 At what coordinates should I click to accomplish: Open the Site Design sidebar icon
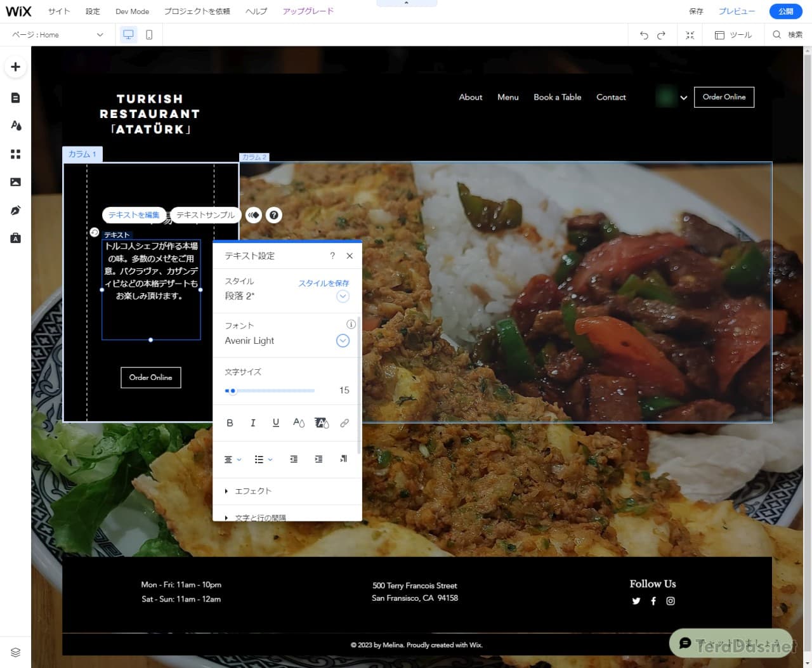[16, 126]
